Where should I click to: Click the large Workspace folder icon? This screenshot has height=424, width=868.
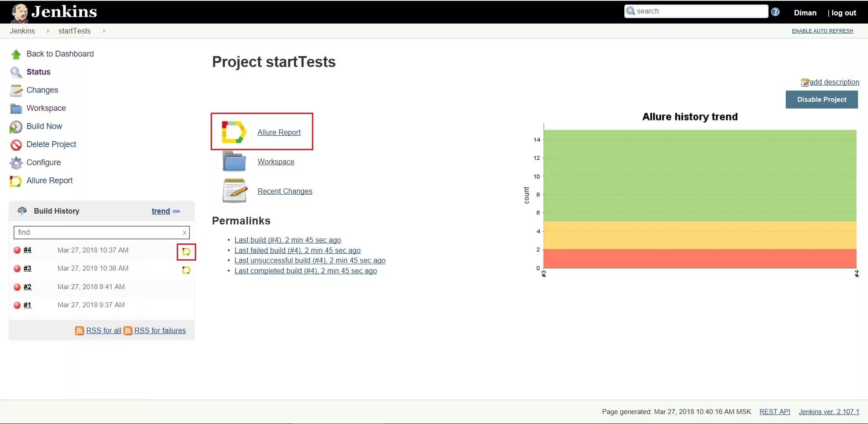click(234, 162)
